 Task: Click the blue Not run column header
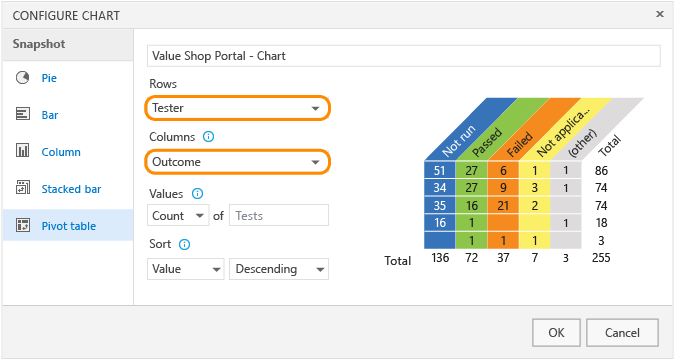[471, 129]
